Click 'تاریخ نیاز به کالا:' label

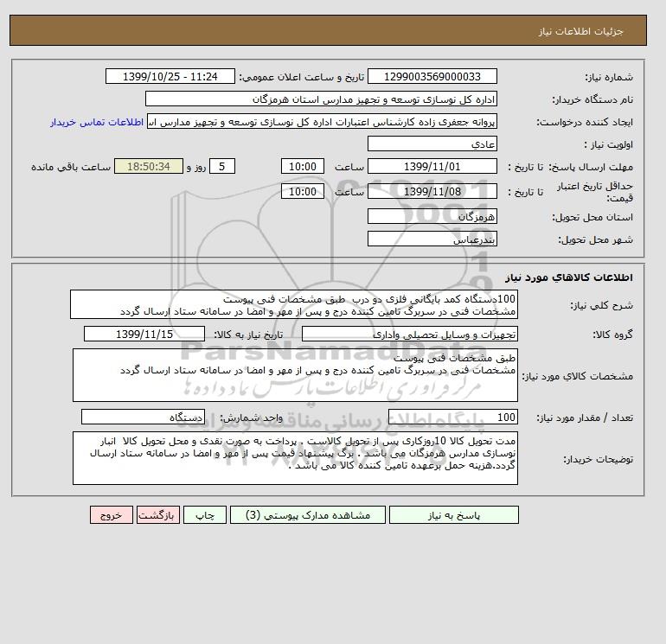tap(248, 335)
